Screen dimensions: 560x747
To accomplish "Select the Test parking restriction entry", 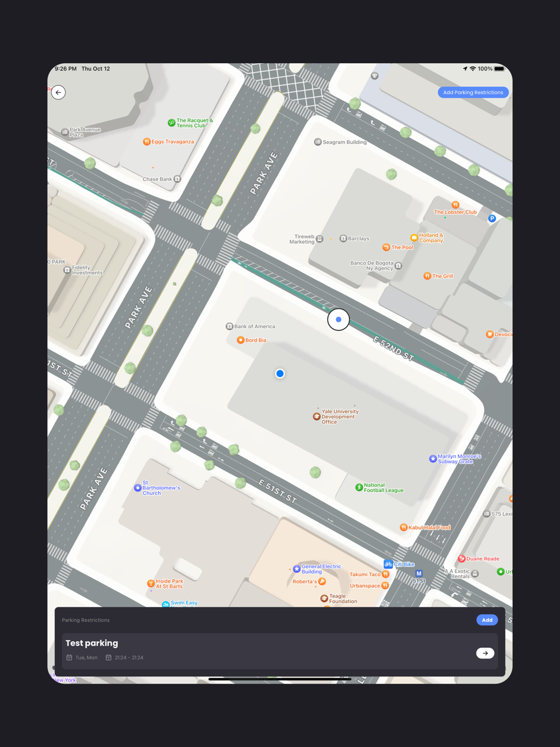I will click(280, 651).
